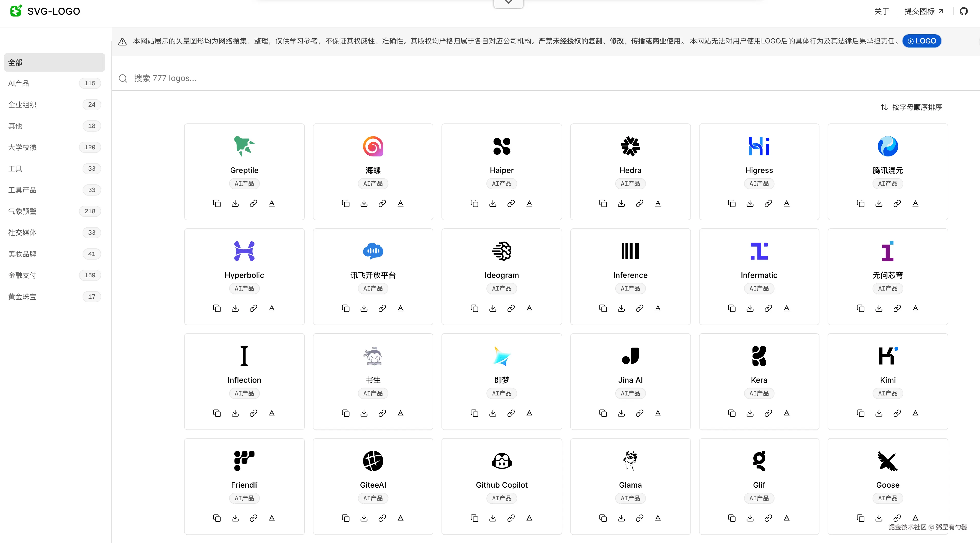Download the Kimi logo
980x543 pixels.
(x=879, y=413)
